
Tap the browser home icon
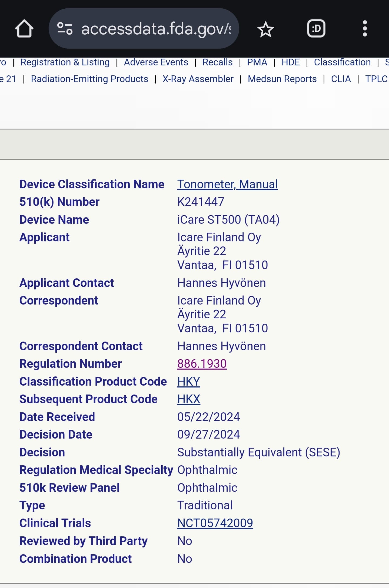pyautogui.click(x=24, y=28)
